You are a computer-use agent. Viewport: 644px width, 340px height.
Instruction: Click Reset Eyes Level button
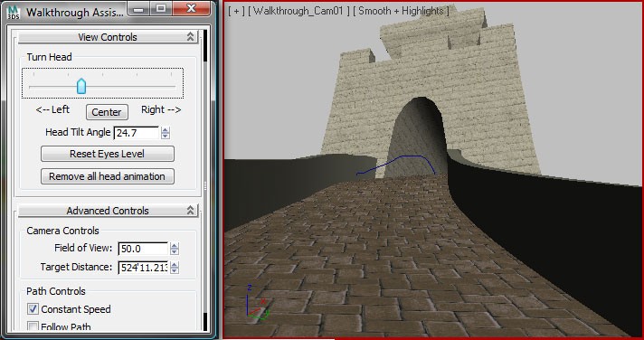pyautogui.click(x=108, y=154)
